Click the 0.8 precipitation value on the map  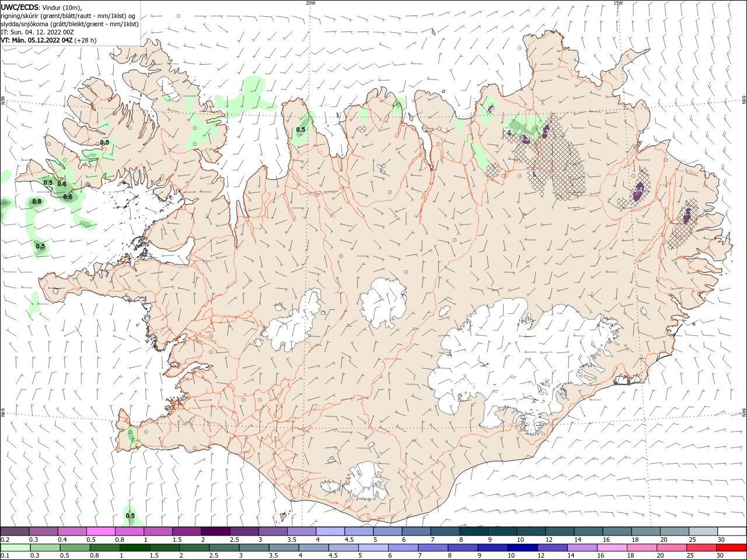pos(37,201)
